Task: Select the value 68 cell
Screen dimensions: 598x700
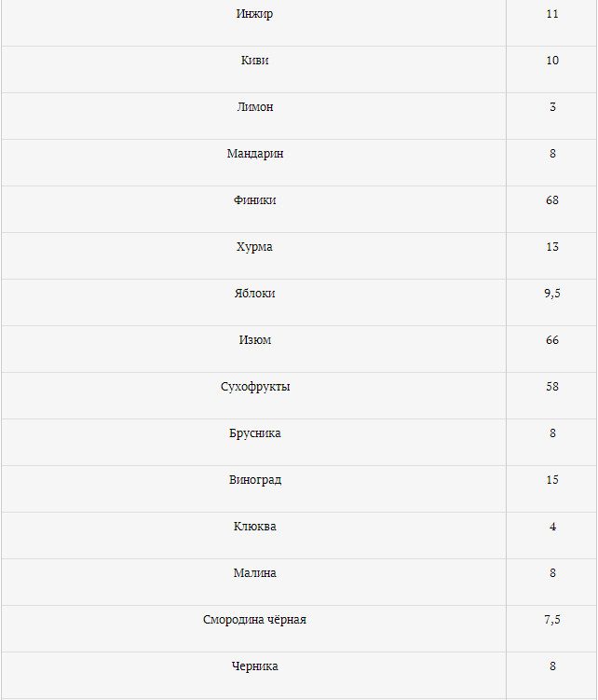Action: (552, 200)
